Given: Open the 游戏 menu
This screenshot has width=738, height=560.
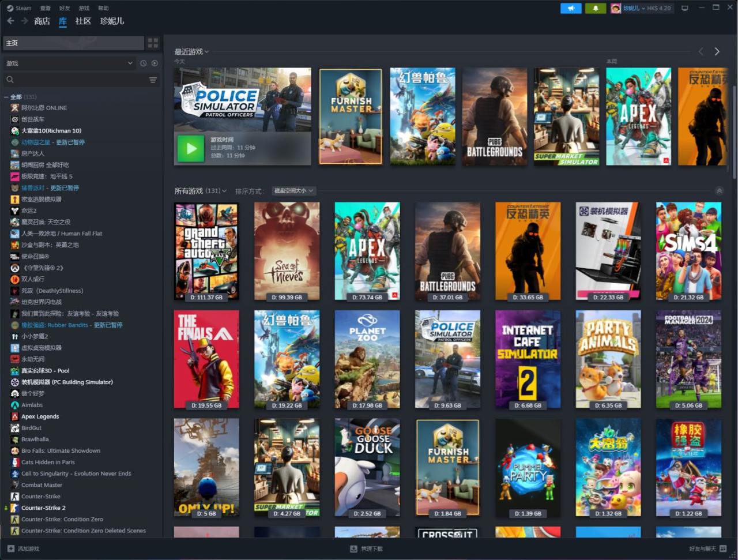Looking at the screenshot, I should 84,8.
